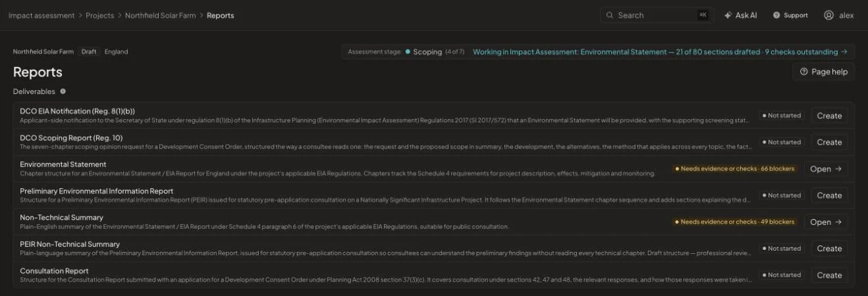Select DCO Scoping Report (Reg. 10) title

pos(71,137)
